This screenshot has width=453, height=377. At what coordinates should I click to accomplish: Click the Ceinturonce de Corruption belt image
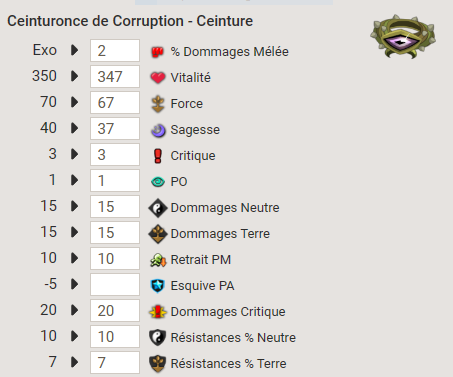[x=403, y=37]
